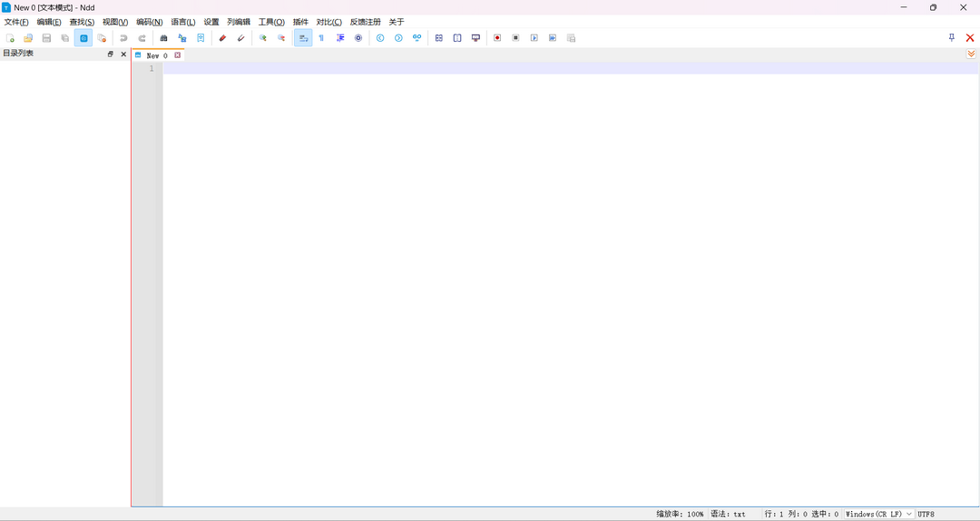Screen dimensions: 980x521
Task: Toggle show all characters (¶) button
Action: [321, 38]
